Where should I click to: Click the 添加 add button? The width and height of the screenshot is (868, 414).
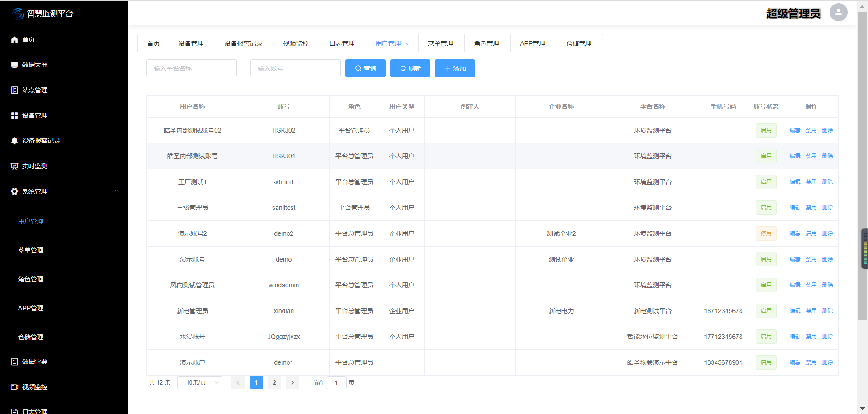[x=455, y=68]
